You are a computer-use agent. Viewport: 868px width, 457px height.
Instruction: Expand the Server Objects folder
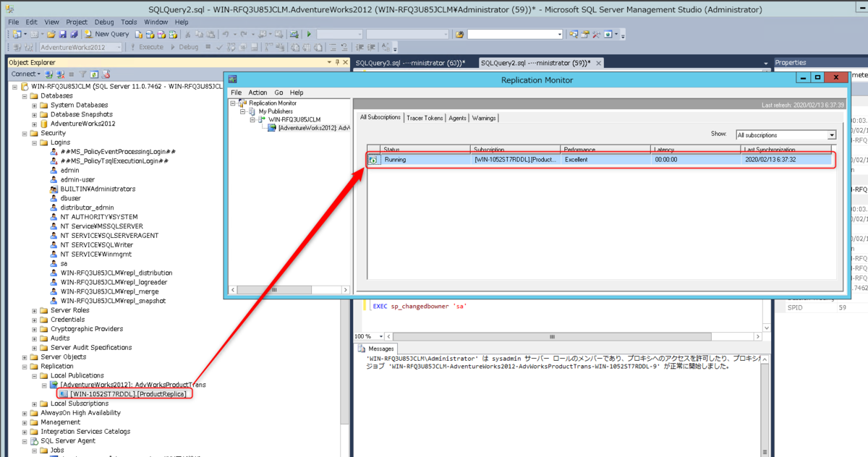[25, 357]
